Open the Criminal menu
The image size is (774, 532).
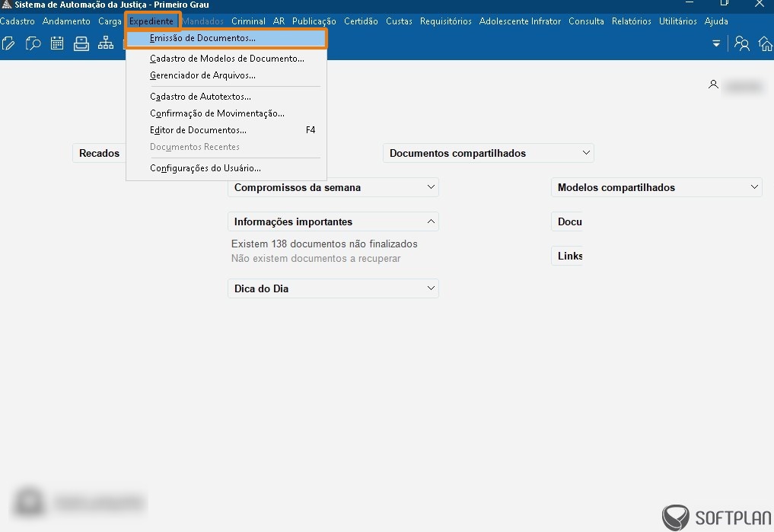[248, 21]
